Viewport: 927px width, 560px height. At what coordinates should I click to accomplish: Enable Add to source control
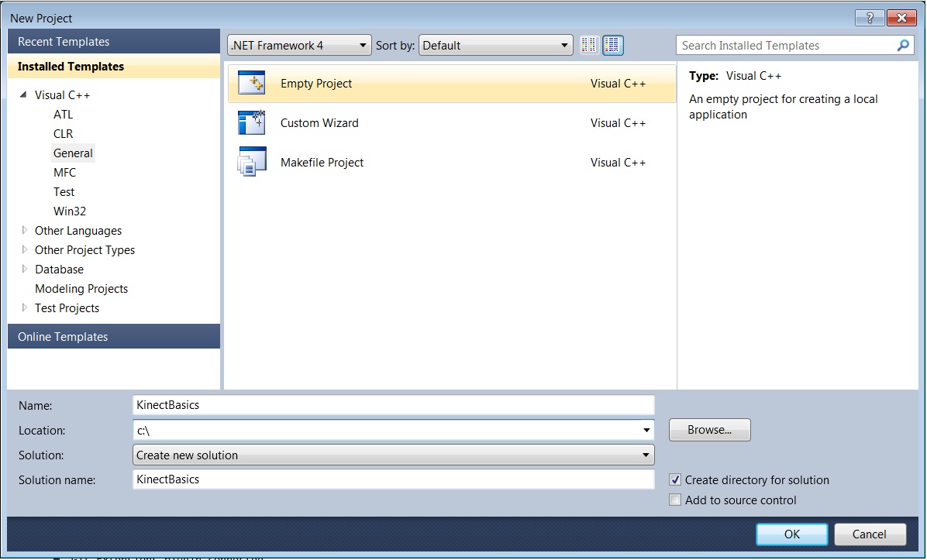click(675, 500)
